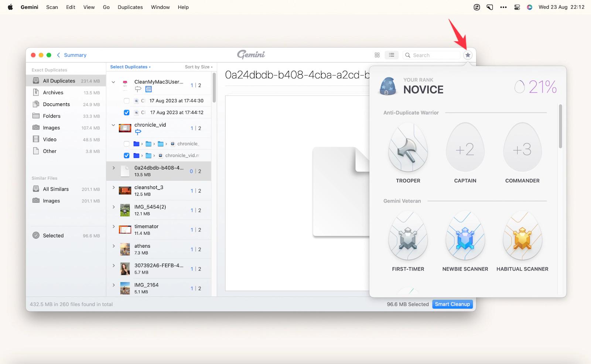Select All Similars in sidebar
The width and height of the screenshot is (591, 364).
click(x=66, y=189)
